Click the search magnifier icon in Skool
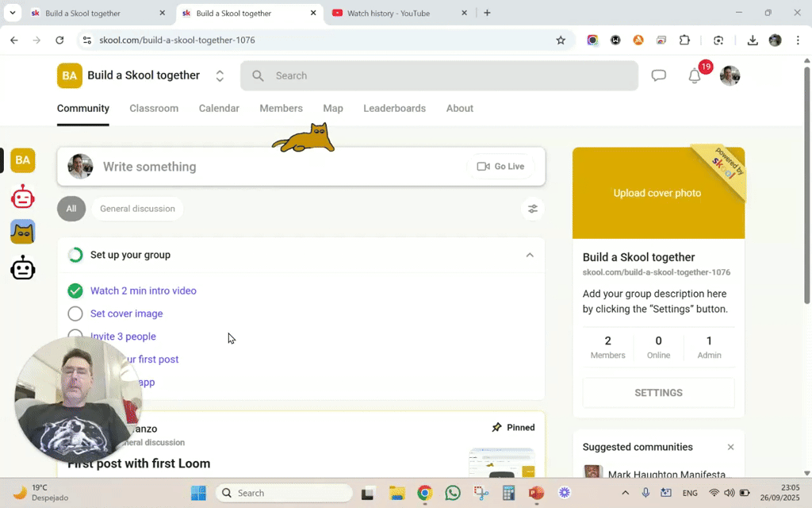This screenshot has height=508, width=812. [x=258, y=75]
